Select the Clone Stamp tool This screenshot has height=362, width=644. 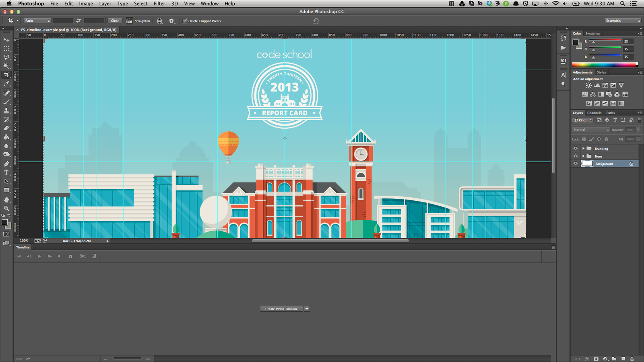(6, 111)
